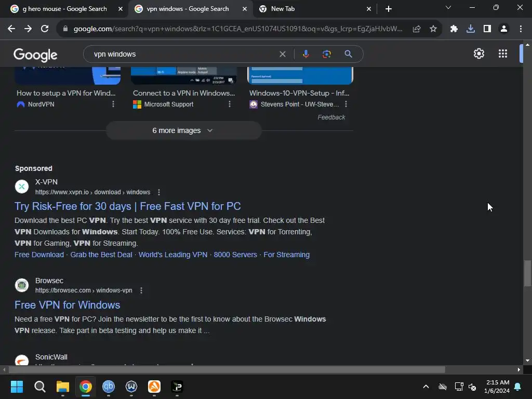
Task: Clear the search box text
Action: pos(282,54)
